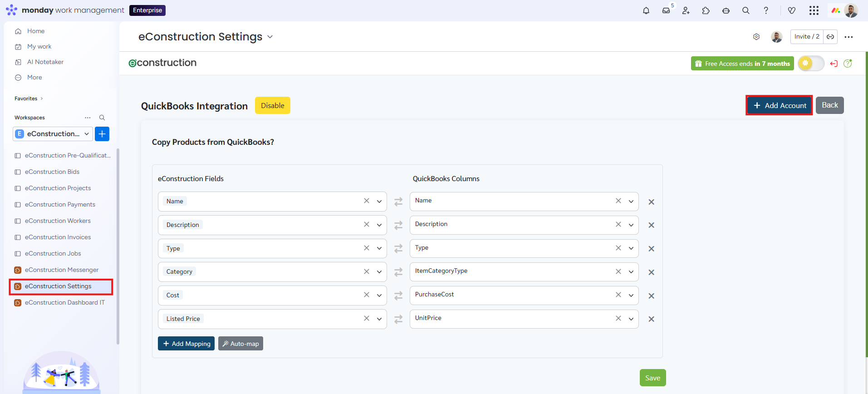Open the notifications bell
The image size is (868, 394).
(x=646, y=10)
